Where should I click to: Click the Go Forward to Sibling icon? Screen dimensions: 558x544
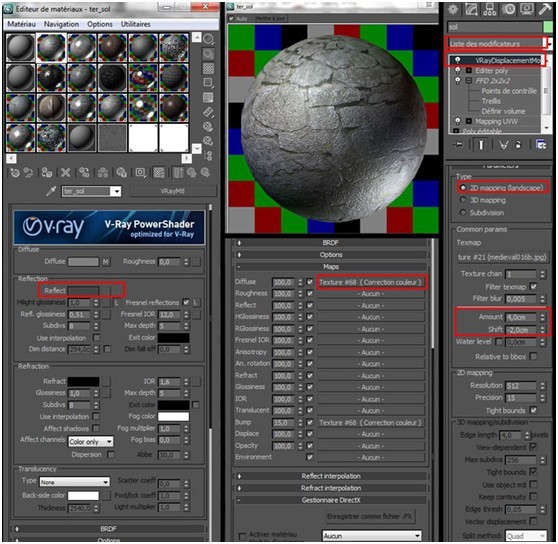[x=205, y=173]
